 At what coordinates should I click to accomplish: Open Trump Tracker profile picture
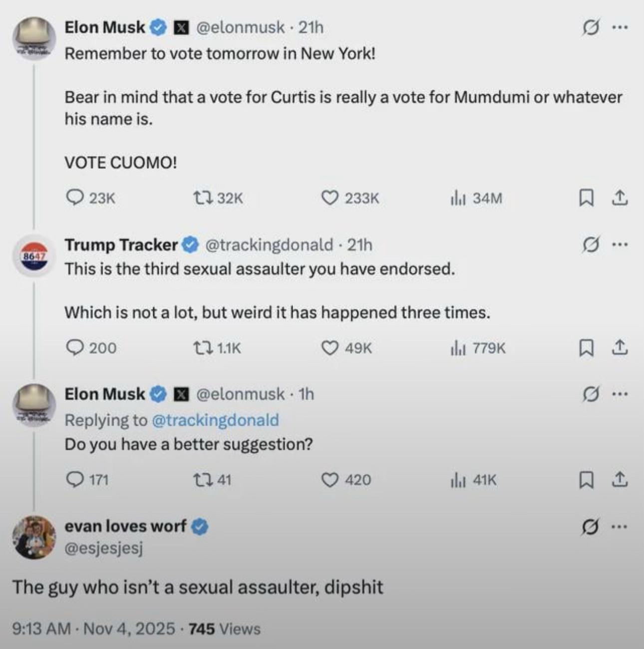[x=33, y=256]
